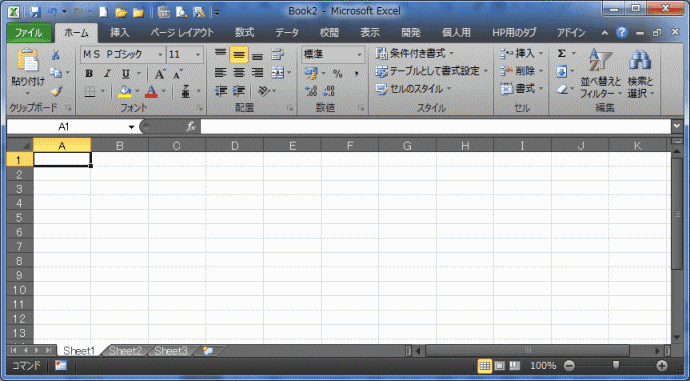
Task: Click the blue Help question mark icon
Action: pos(622,32)
